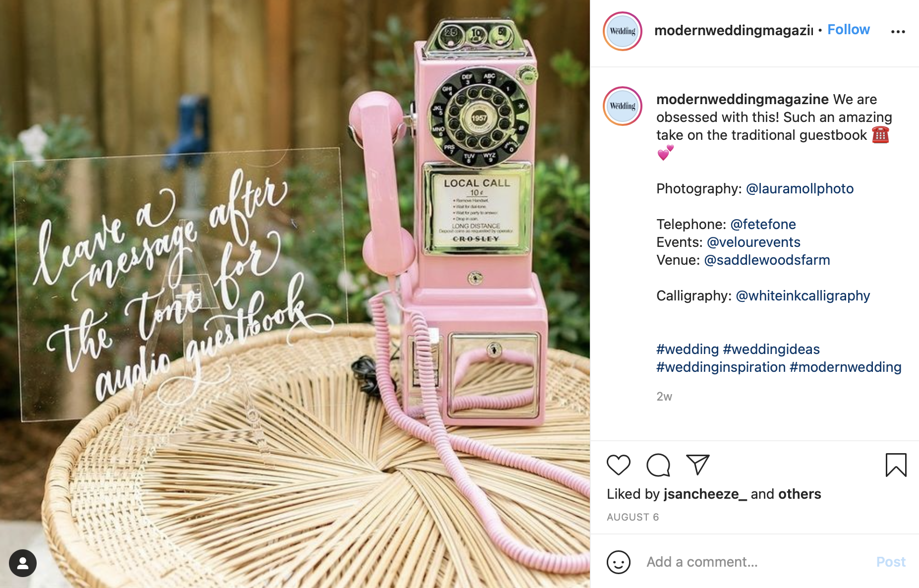Open the comment bubble icon
This screenshot has height=588, width=919.
(658, 465)
